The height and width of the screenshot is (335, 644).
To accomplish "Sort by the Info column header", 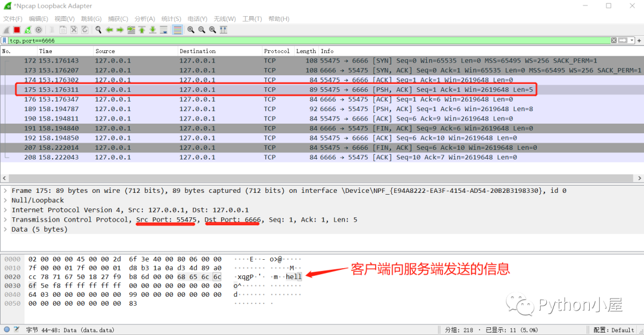I will pos(481,51).
